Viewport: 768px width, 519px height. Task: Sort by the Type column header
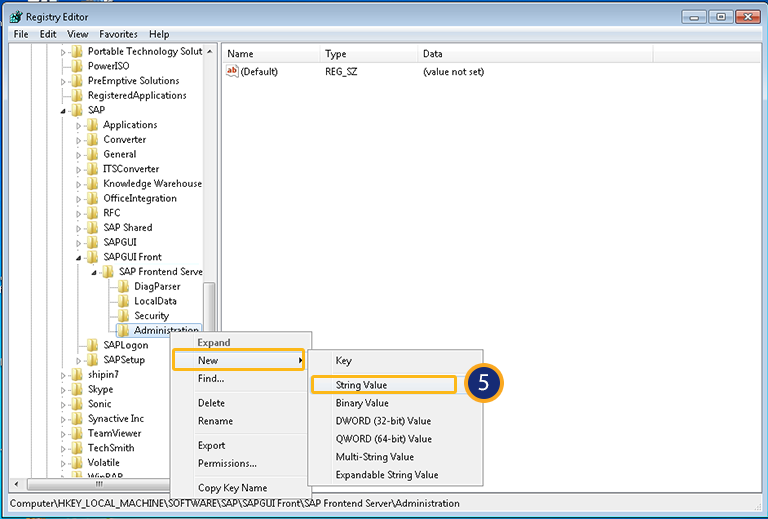tap(336, 54)
